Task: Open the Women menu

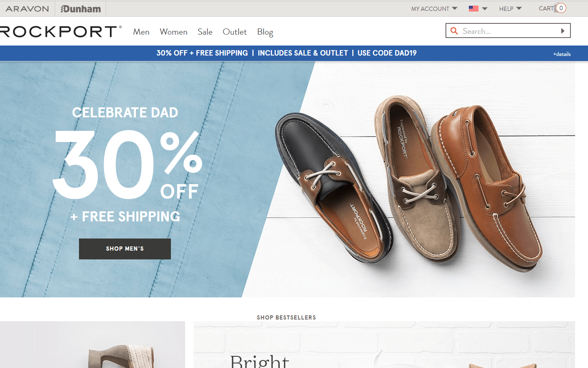Action: (173, 32)
